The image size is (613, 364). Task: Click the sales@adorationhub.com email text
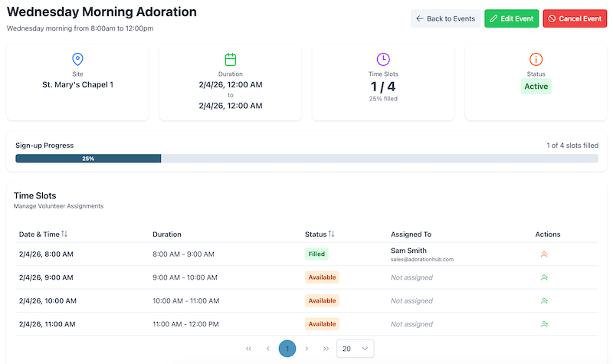(x=422, y=260)
